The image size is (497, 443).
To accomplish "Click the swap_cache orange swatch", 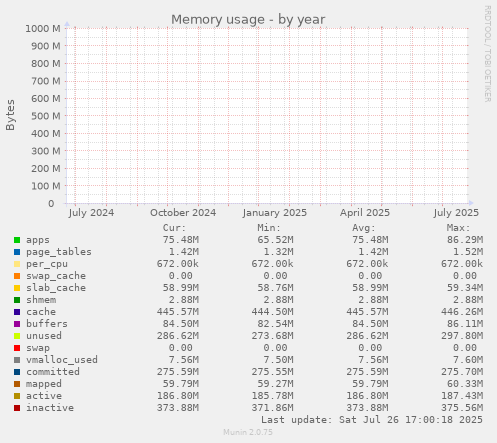I will [17, 276].
